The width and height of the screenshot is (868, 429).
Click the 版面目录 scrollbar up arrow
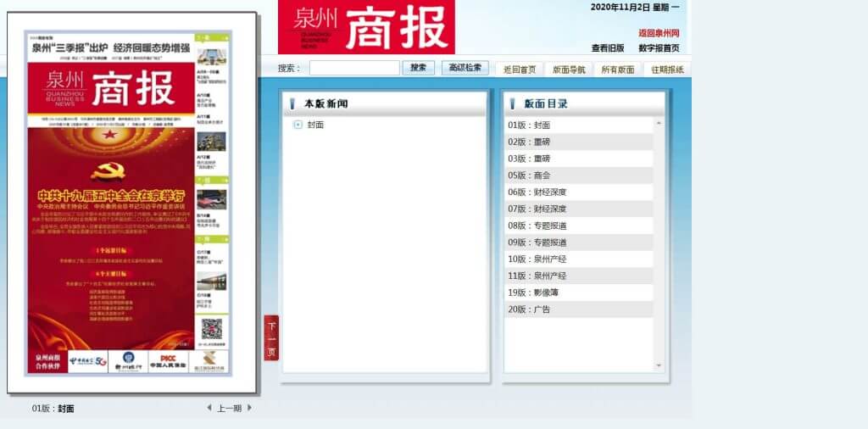pyautogui.click(x=659, y=123)
